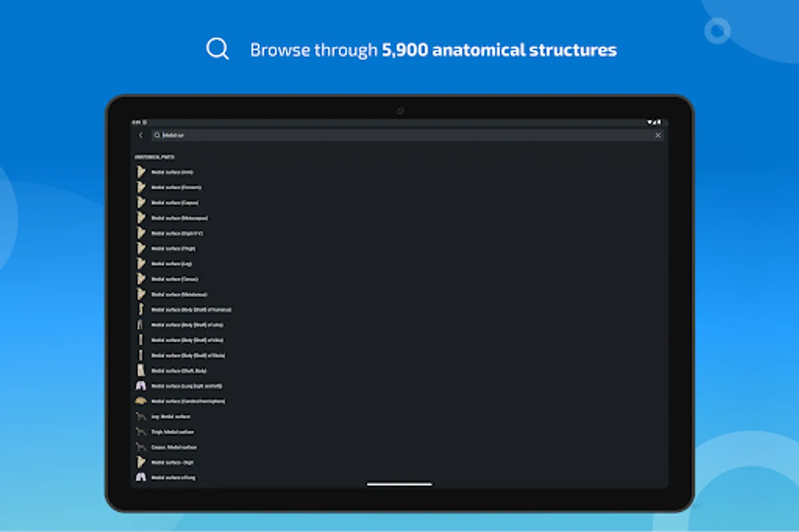Go back using the arrow beside the search bar
Image resolution: width=799 pixels, height=532 pixels.
click(141, 135)
